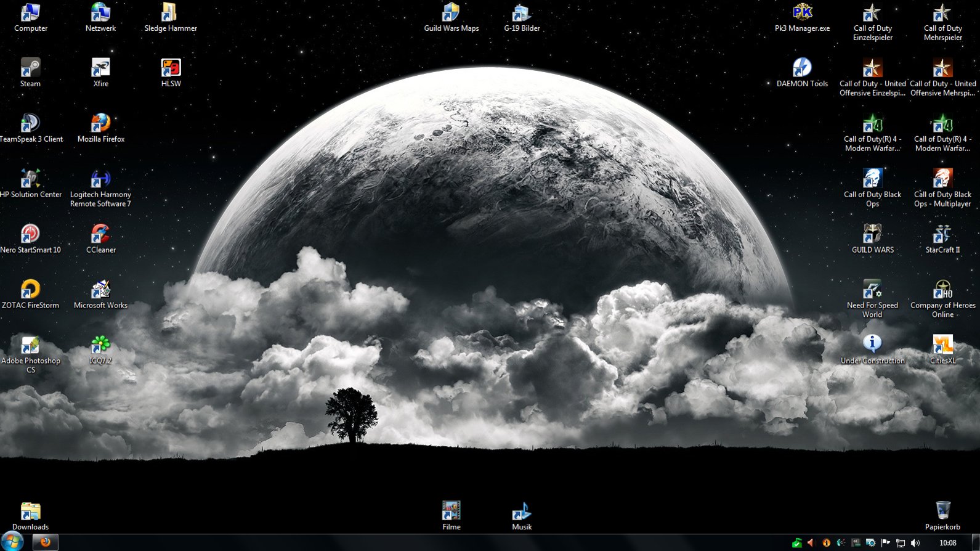Screen dimensions: 980x551
Task: Select the Steam desktop icon
Action: click(30, 68)
